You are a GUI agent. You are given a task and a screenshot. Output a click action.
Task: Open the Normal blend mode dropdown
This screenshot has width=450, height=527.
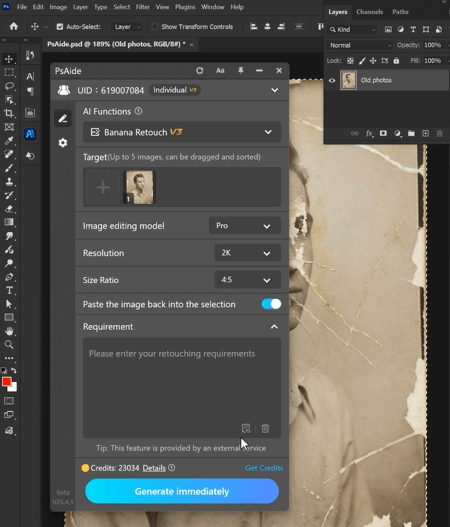click(359, 45)
